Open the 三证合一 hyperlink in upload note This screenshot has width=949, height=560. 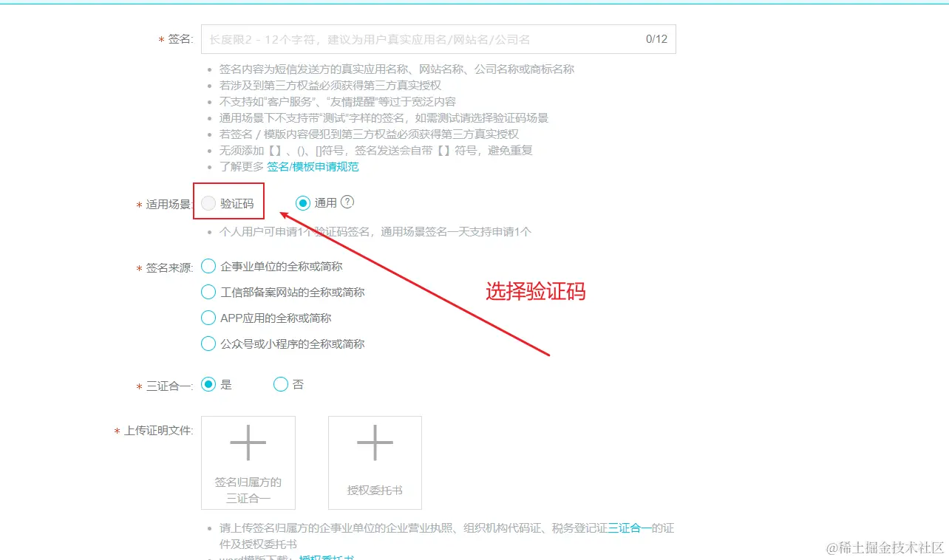click(630, 529)
